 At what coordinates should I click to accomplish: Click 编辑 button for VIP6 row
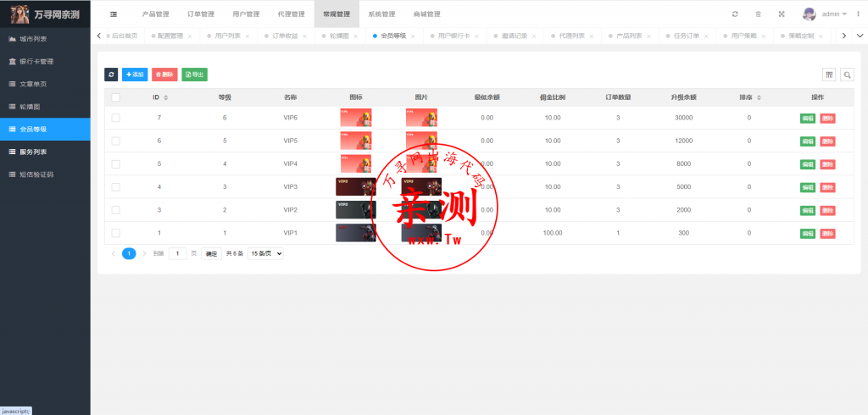(x=808, y=119)
